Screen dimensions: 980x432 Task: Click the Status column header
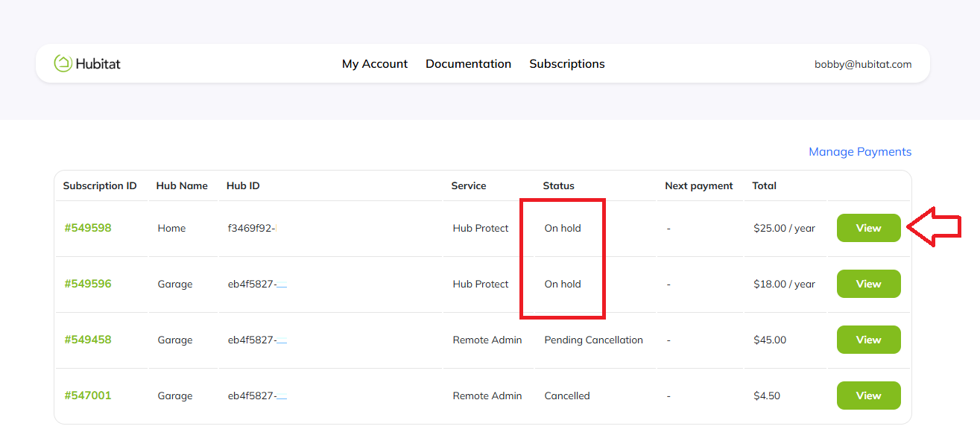pyautogui.click(x=558, y=185)
